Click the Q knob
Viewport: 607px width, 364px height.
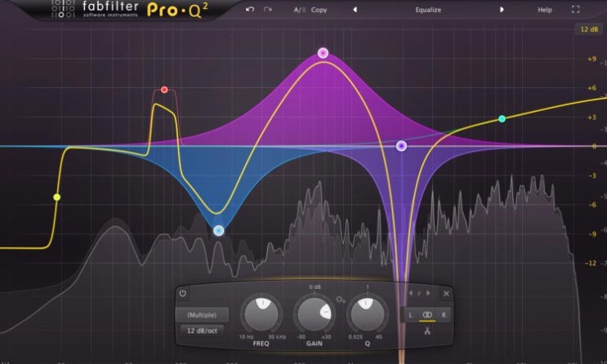tap(368, 314)
